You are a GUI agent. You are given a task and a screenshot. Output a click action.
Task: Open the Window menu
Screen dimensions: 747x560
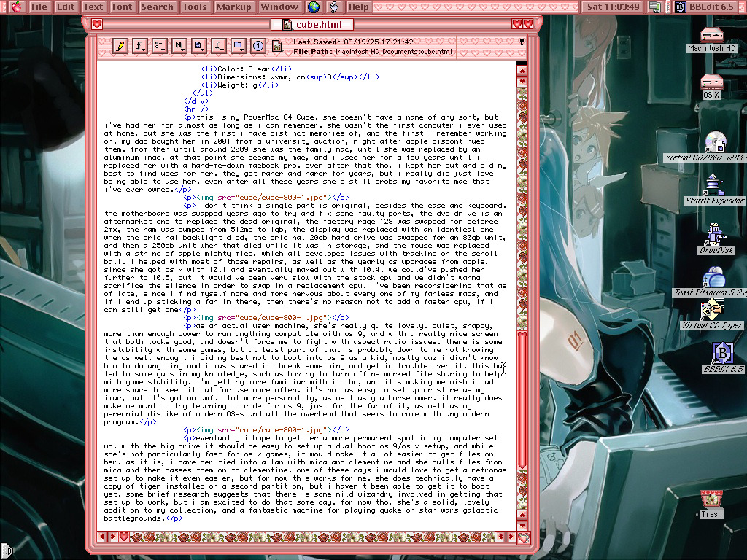[x=279, y=7]
